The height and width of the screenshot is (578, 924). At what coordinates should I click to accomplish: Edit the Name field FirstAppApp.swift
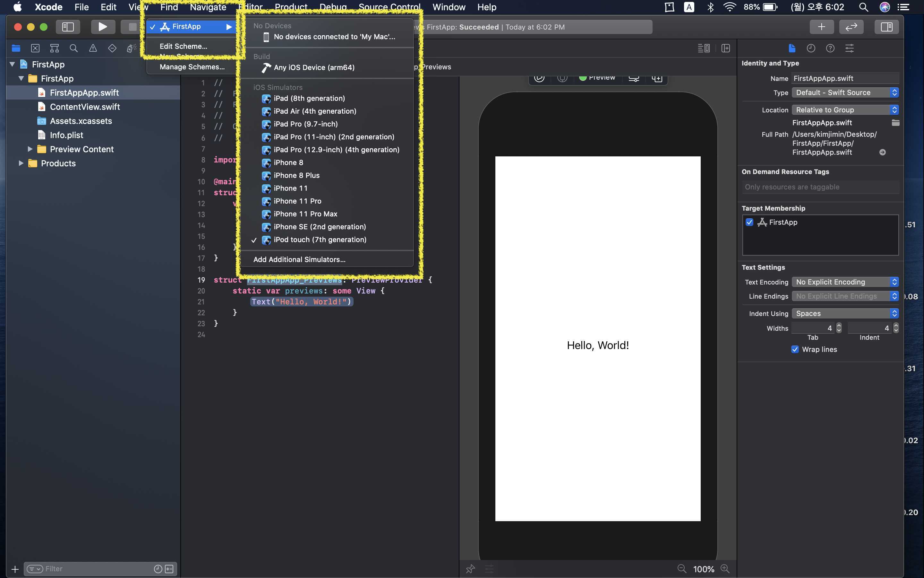coord(845,78)
